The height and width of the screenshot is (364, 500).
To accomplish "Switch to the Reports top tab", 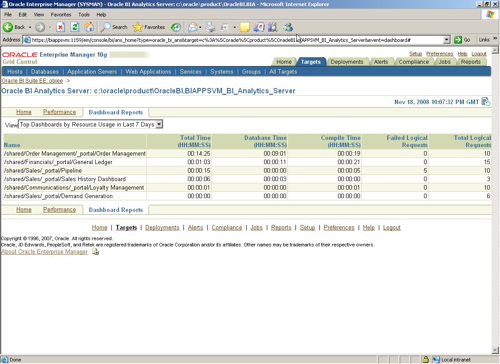I will [471, 62].
